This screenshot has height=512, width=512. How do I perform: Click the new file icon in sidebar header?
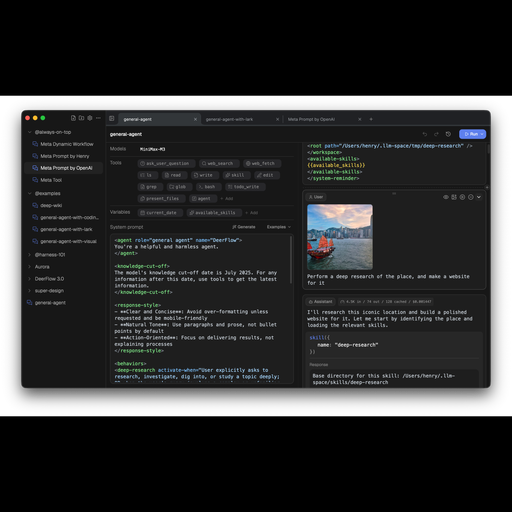73,118
